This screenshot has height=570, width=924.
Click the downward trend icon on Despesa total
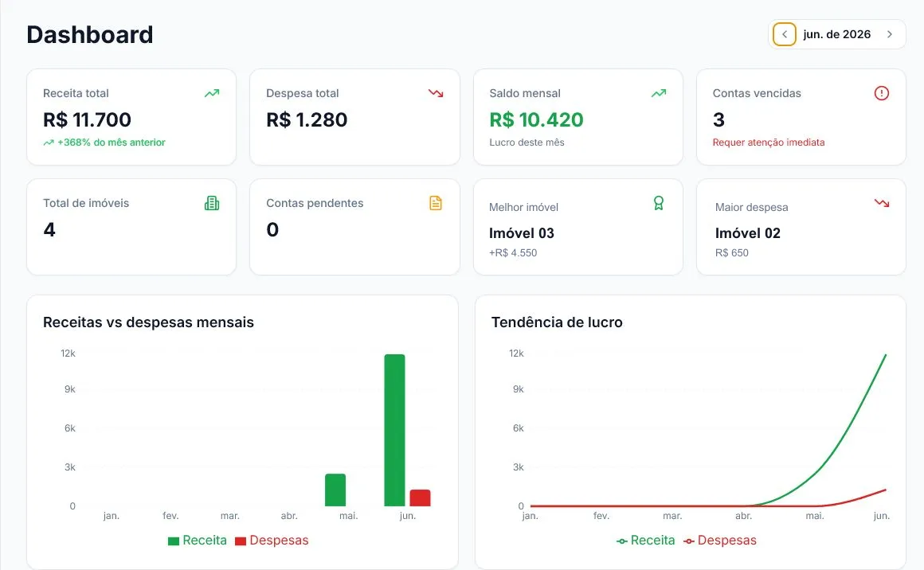(436, 93)
